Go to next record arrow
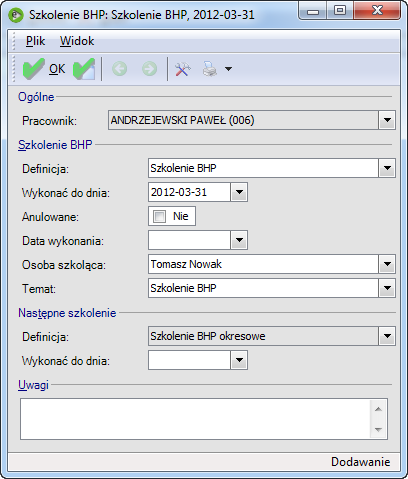The width and height of the screenshot is (408, 479). coord(149,69)
